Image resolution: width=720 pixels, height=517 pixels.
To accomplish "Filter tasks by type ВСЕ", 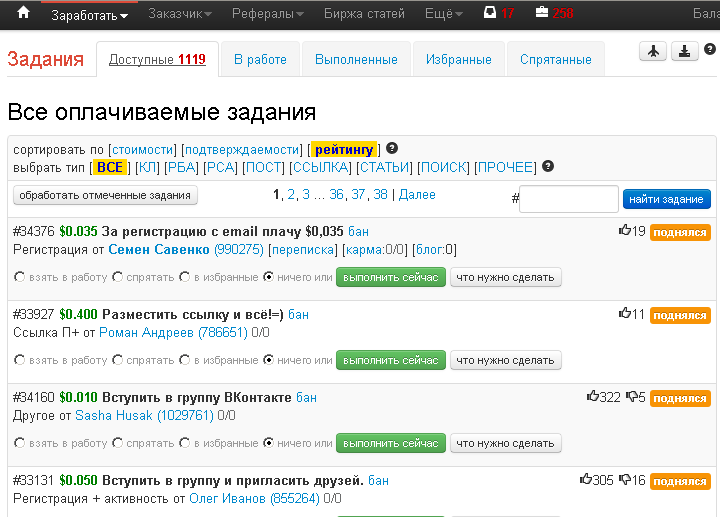I will [110, 168].
